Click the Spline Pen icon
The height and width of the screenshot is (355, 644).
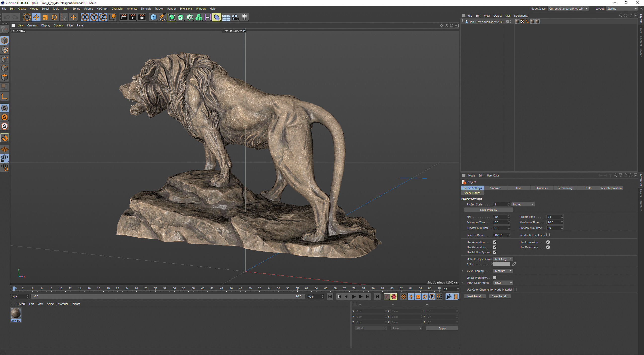point(163,17)
